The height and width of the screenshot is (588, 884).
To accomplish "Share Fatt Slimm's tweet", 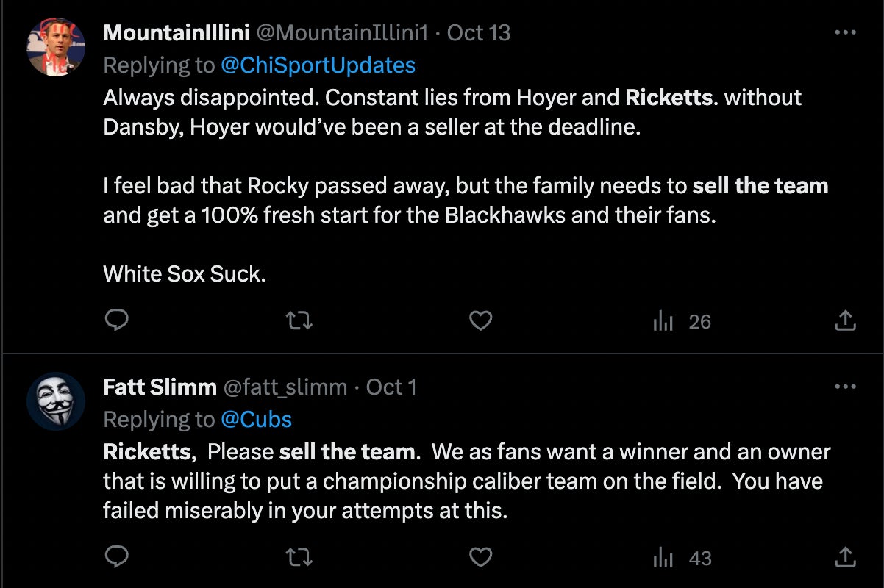I will [846, 558].
